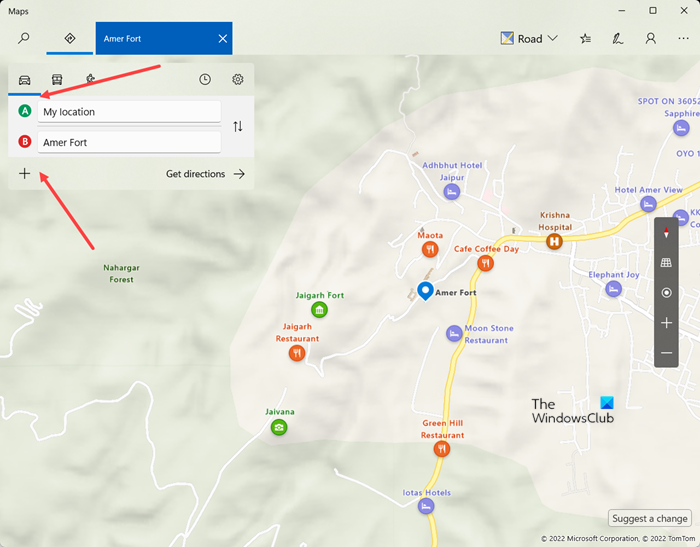Viewport: 700px width, 547px height.
Task: Click Get directions
Action: click(205, 174)
